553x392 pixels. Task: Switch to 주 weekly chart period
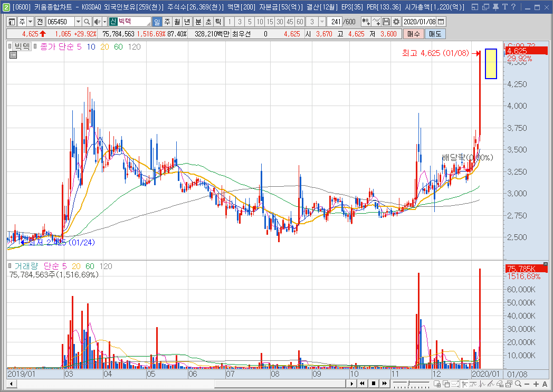pos(167,22)
